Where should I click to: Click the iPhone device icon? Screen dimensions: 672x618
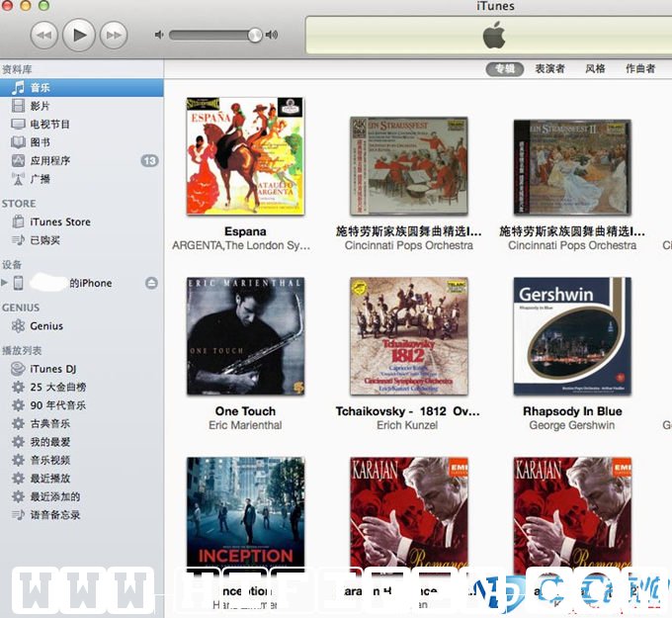19,283
